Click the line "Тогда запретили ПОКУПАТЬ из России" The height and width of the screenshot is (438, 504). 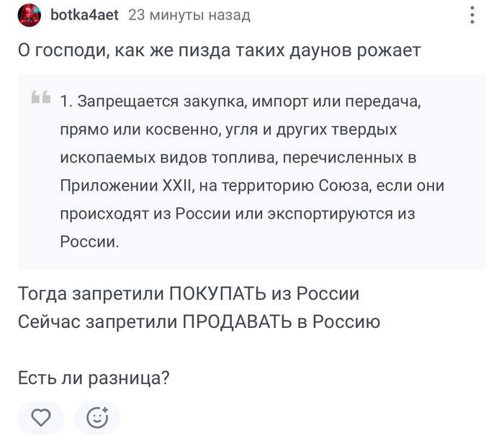(x=189, y=294)
